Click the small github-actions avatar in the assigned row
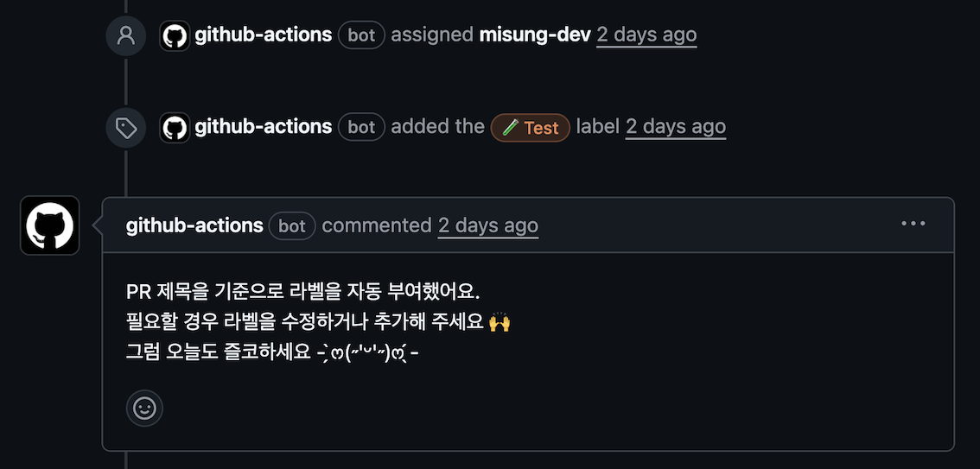980x469 pixels. (x=175, y=35)
